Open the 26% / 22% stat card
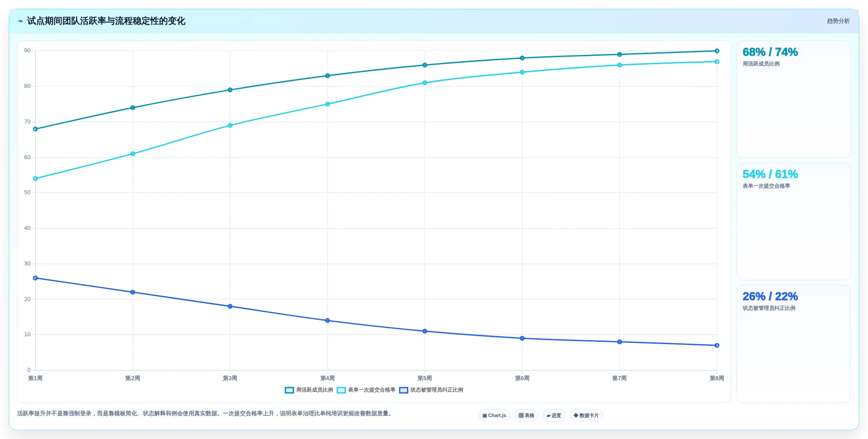This screenshot has width=868, height=439. [793, 344]
